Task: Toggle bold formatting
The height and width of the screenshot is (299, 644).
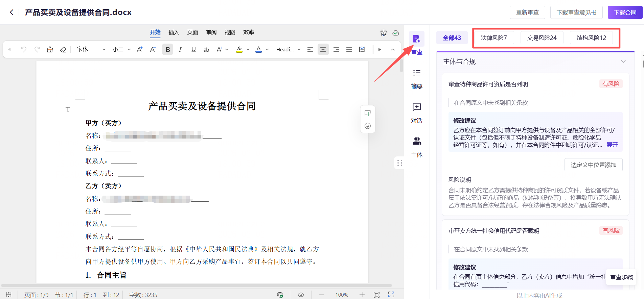Action: pos(167,50)
